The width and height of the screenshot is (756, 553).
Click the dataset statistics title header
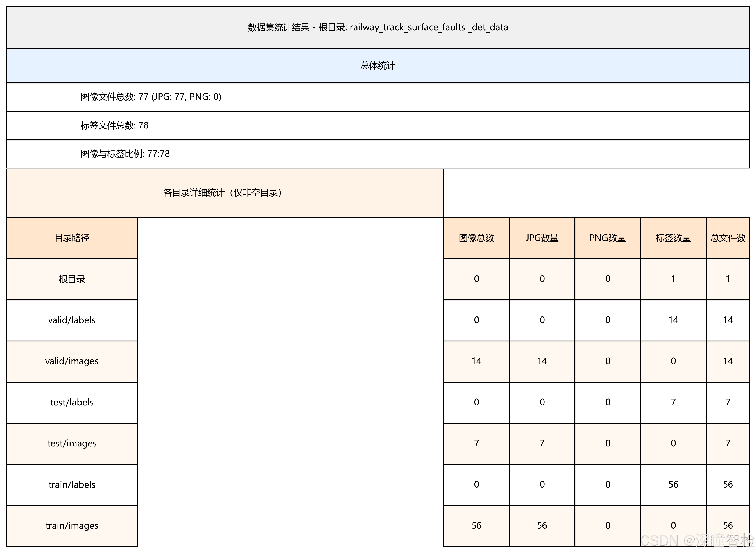click(378, 28)
